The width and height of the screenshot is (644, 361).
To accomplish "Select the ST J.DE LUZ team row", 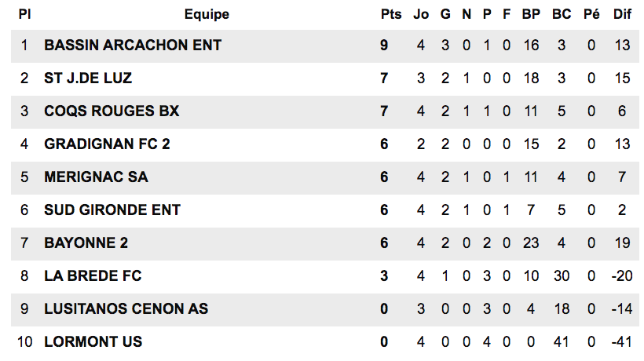I will [325, 78].
